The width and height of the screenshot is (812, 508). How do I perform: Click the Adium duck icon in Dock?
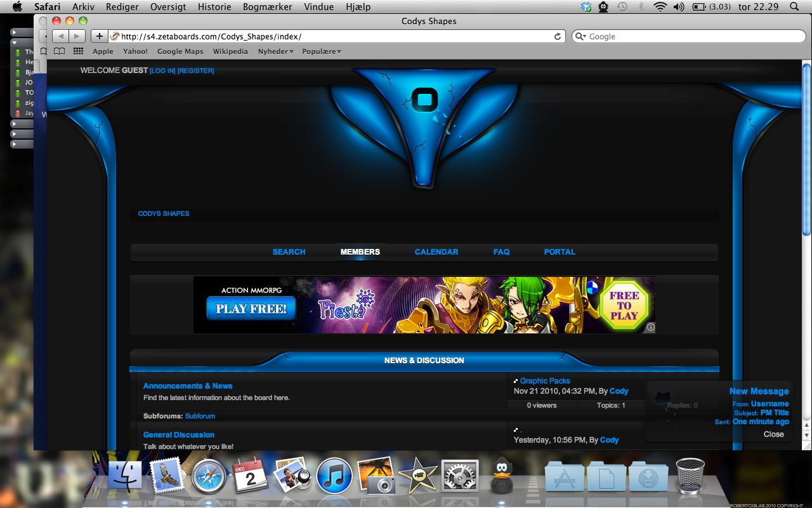(x=501, y=476)
